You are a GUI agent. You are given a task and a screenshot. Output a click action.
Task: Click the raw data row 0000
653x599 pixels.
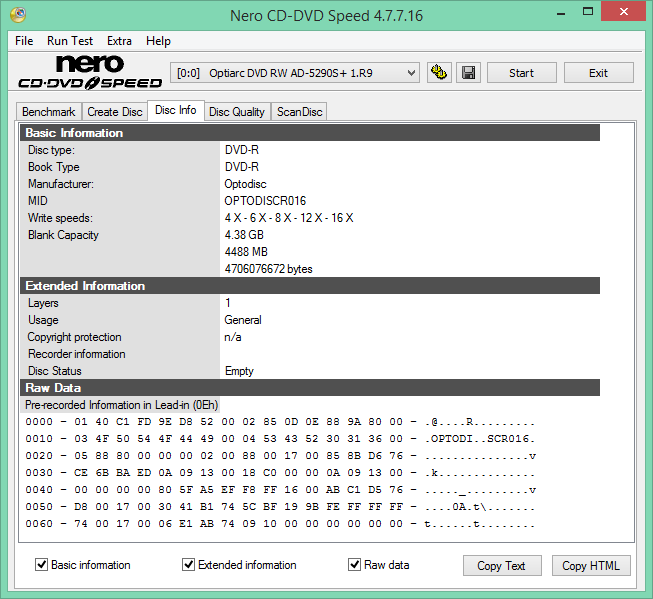pos(280,422)
